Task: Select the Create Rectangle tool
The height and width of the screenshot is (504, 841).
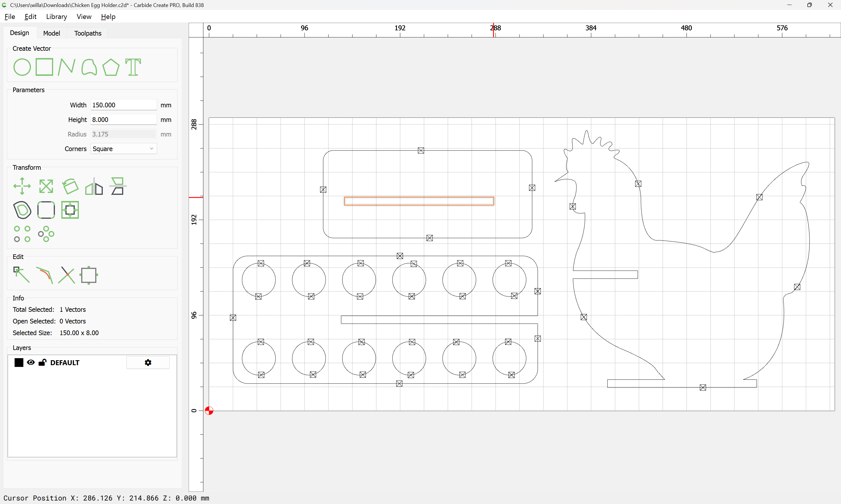Action: 44,67
